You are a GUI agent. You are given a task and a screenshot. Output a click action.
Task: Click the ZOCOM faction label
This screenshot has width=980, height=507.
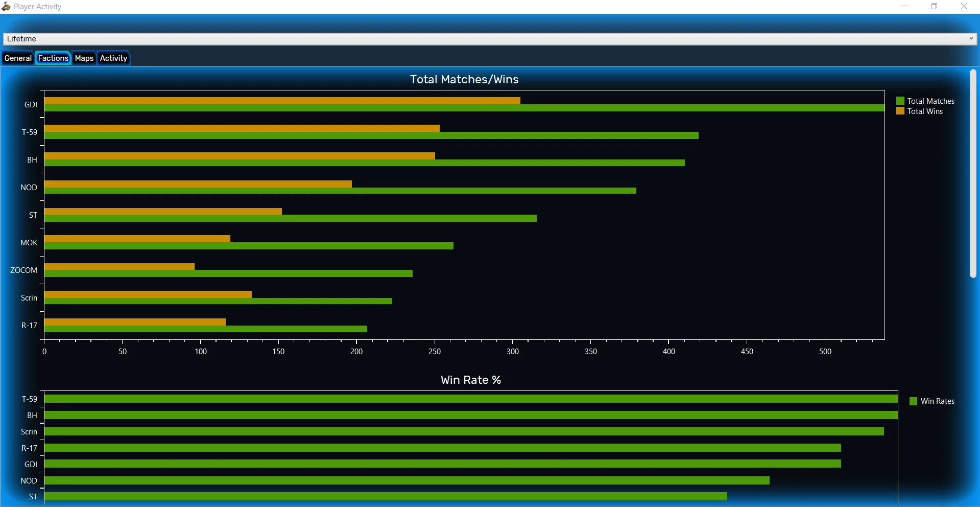click(23, 270)
